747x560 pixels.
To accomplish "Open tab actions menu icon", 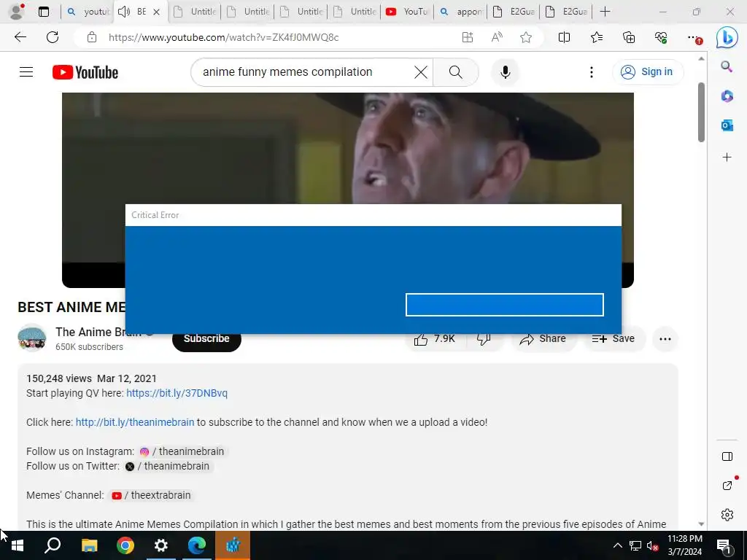I will point(44,12).
